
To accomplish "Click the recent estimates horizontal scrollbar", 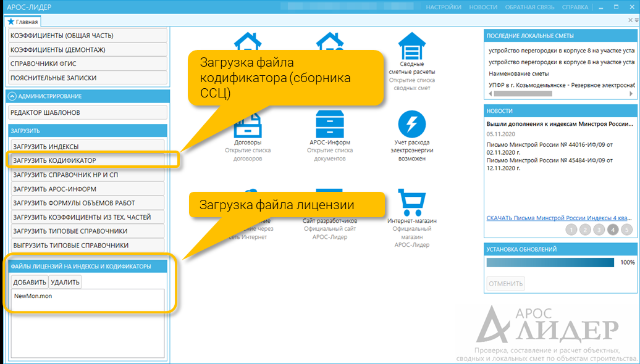I will point(523,94).
